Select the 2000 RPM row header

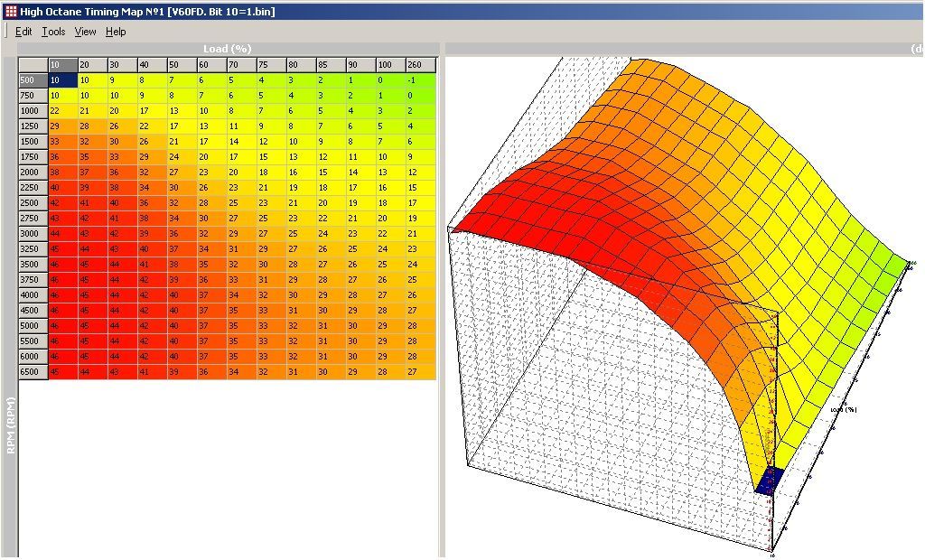[33, 173]
